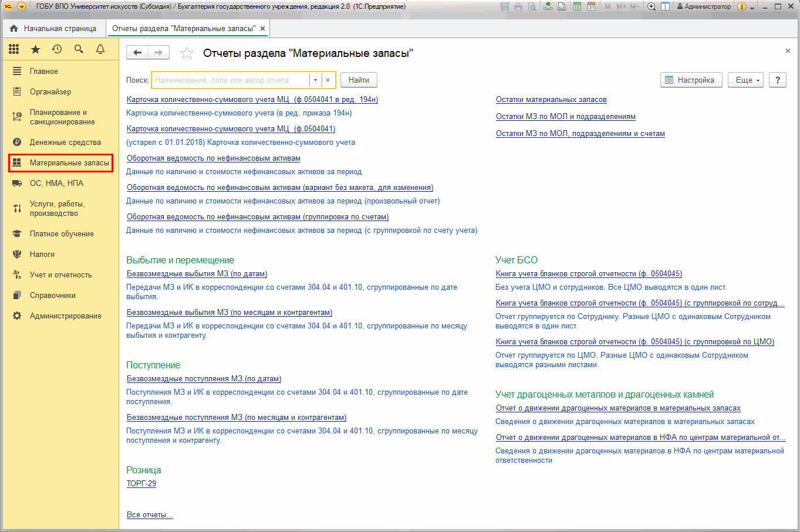Open Остатки МЗ по МОЛ и подразделениям
Image resolution: width=800 pixels, height=532 pixels.
pyautogui.click(x=566, y=117)
